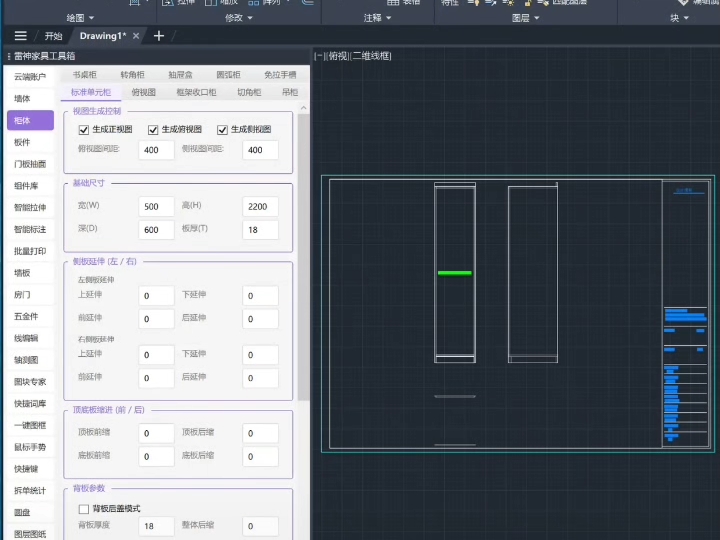This screenshot has height=540, width=720.
Task: Switch to 书桌柜 tab
Action: [84, 75]
